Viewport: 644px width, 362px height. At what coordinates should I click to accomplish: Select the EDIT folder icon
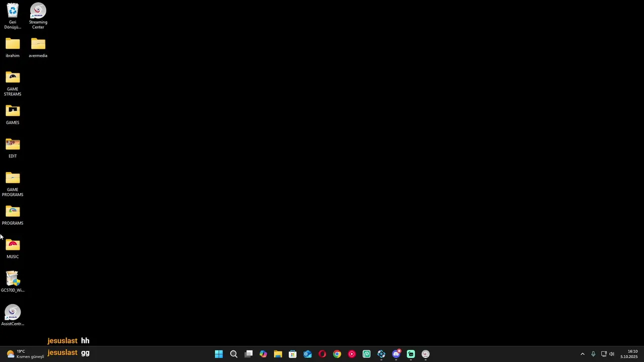(13, 148)
